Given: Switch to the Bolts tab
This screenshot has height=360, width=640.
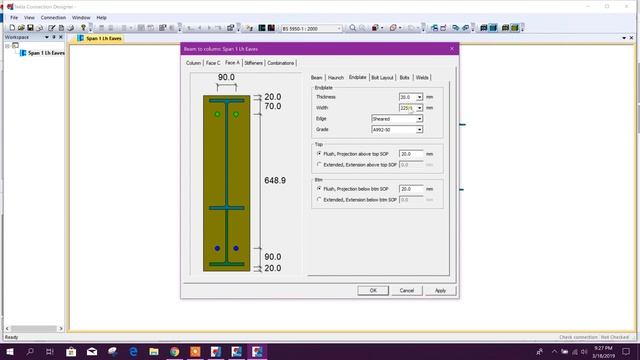Looking at the screenshot, I should click(x=404, y=78).
